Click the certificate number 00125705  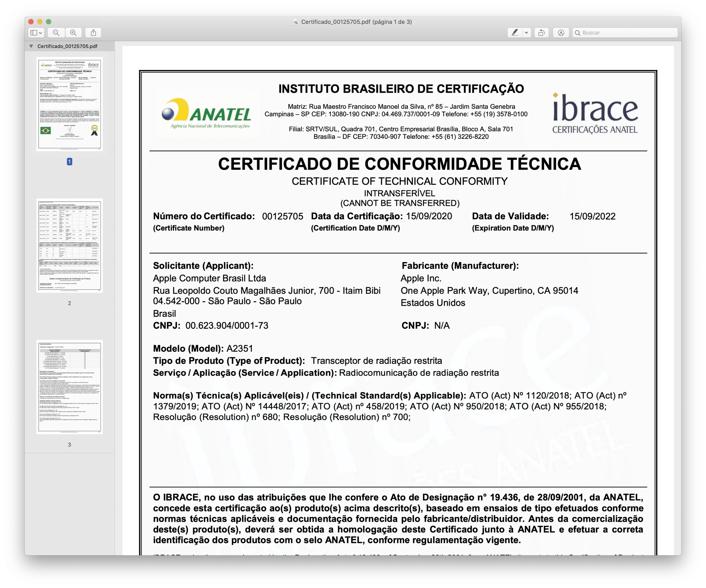[x=283, y=216]
